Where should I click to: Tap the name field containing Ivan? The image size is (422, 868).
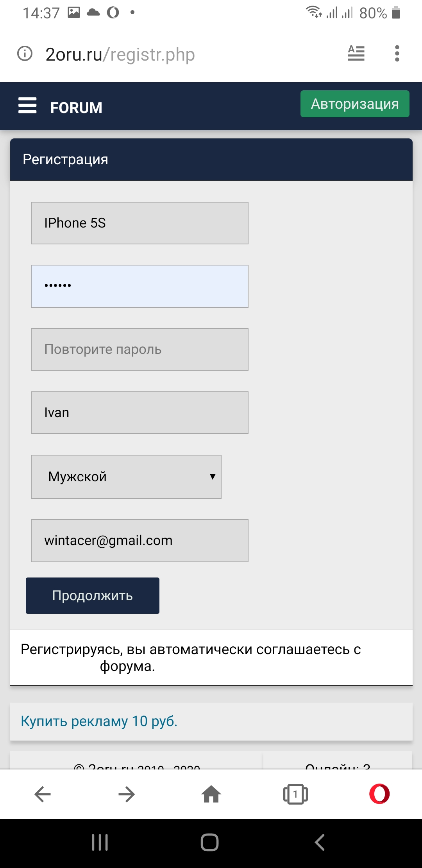(139, 412)
